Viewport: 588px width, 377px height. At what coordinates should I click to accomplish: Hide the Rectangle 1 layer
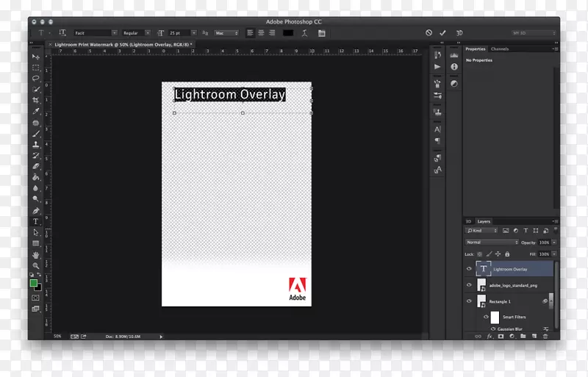tap(469, 301)
